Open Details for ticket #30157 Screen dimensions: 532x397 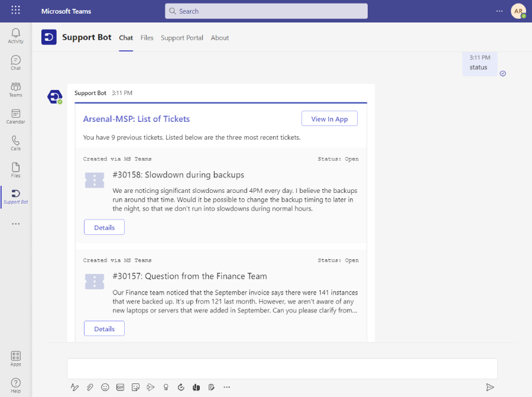tap(104, 328)
